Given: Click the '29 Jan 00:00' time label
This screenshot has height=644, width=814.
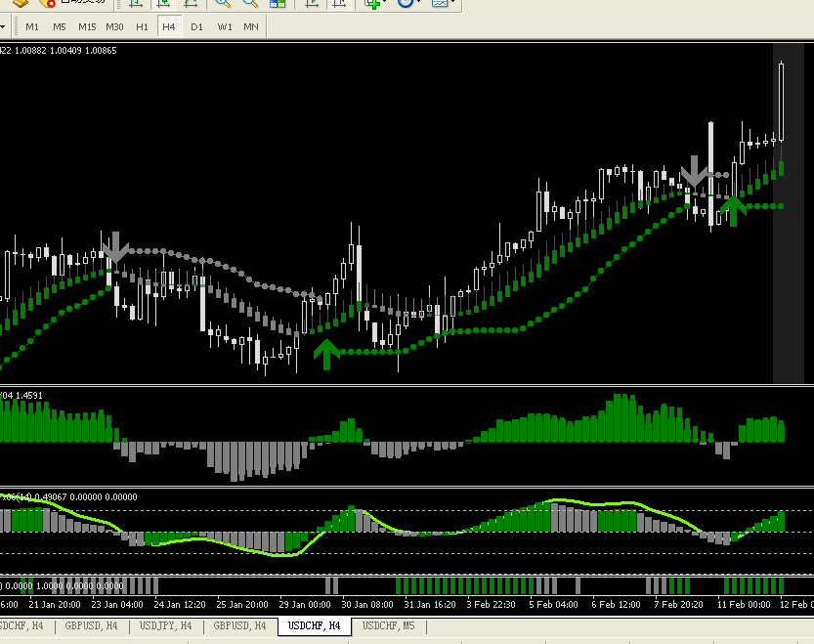Looking at the screenshot, I should click(x=305, y=605).
